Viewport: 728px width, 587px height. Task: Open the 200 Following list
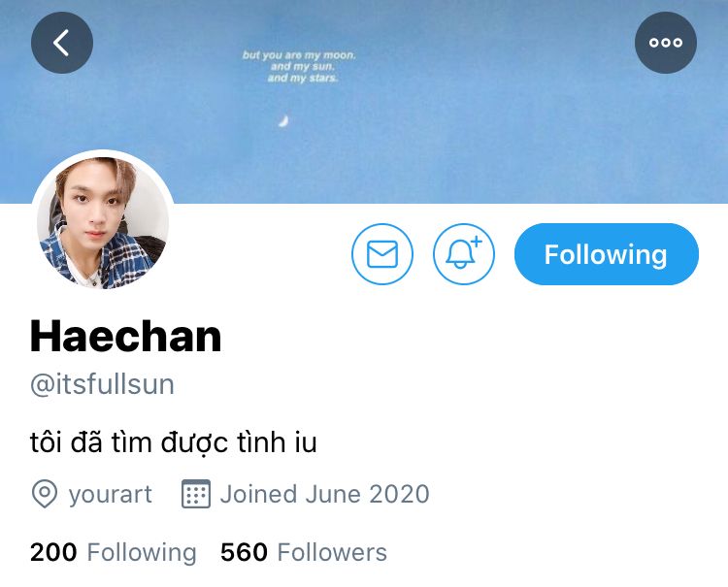pos(114,552)
